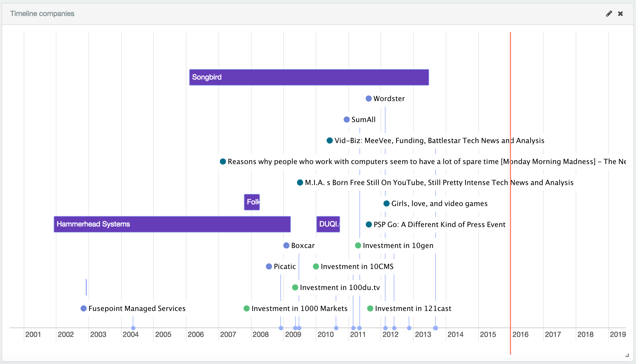Click the Picatic event dot

(x=269, y=266)
